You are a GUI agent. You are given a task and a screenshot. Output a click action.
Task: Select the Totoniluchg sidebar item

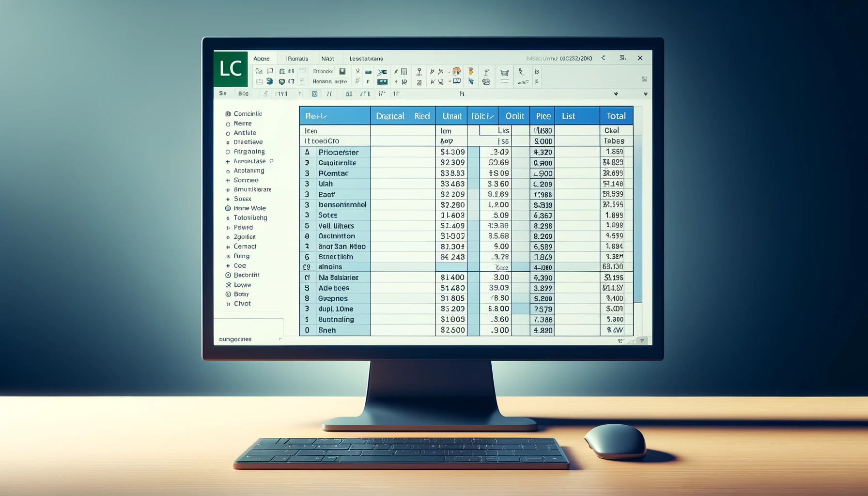click(x=250, y=218)
